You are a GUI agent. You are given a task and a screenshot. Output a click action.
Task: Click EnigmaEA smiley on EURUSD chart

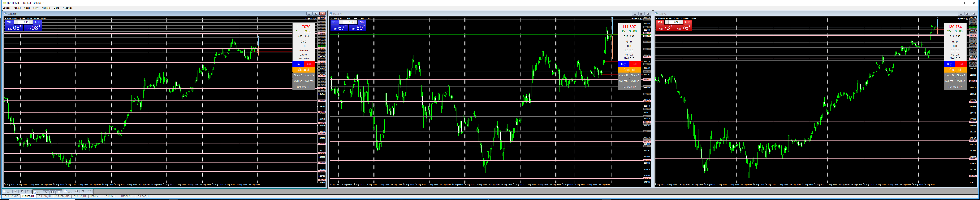point(315,19)
